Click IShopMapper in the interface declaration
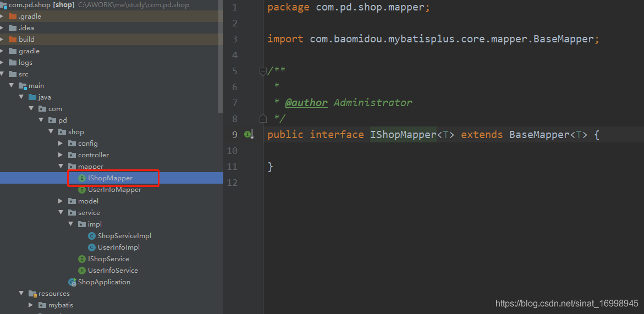 tap(403, 135)
